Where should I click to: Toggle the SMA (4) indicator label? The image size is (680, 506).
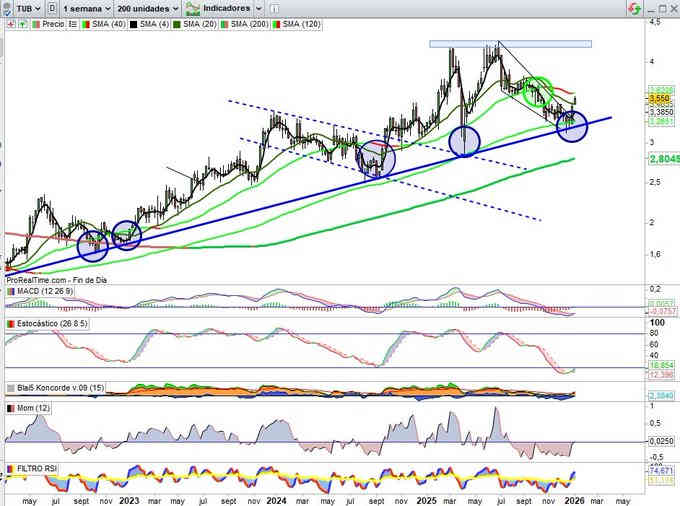pos(150,22)
